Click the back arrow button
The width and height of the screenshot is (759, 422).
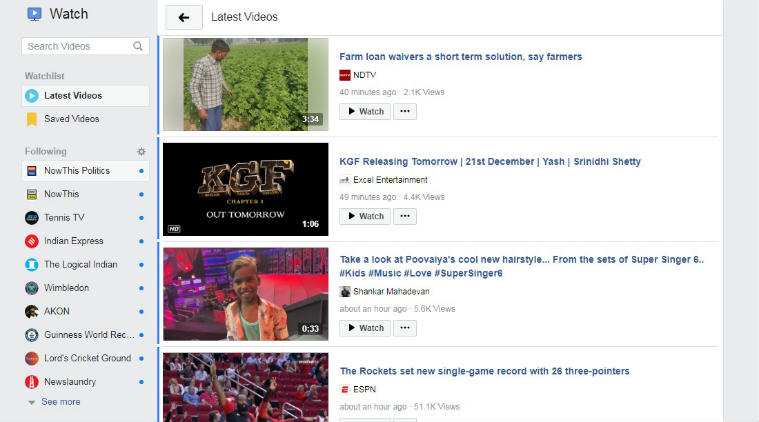click(x=184, y=17)
